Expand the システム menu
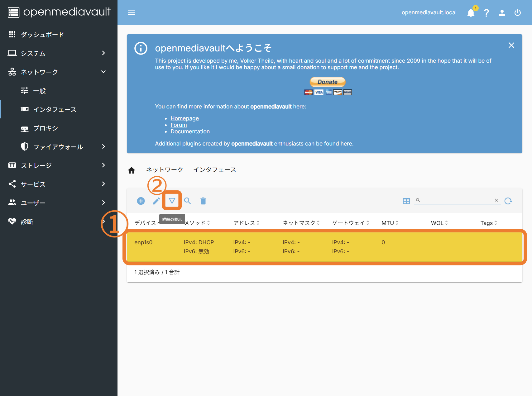532x396 pixels. (x=59, y=53)
